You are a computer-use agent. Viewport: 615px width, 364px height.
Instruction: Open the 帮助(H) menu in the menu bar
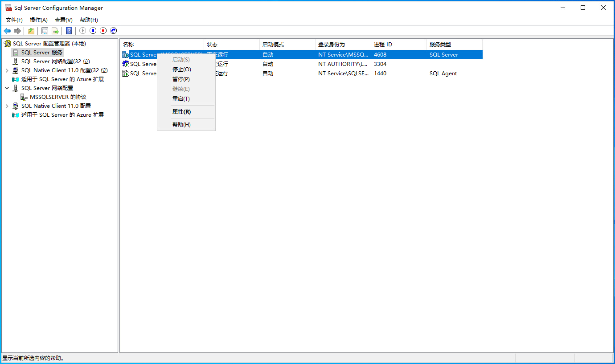(89, 20)
